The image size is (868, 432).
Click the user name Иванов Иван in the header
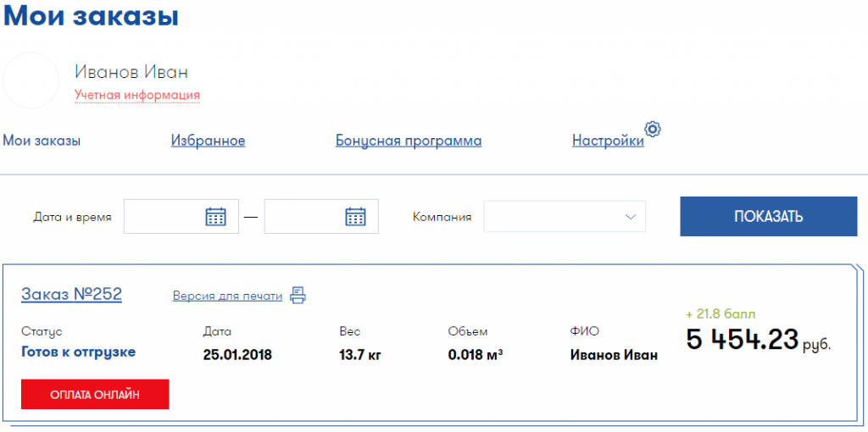[x=131, y=72]
